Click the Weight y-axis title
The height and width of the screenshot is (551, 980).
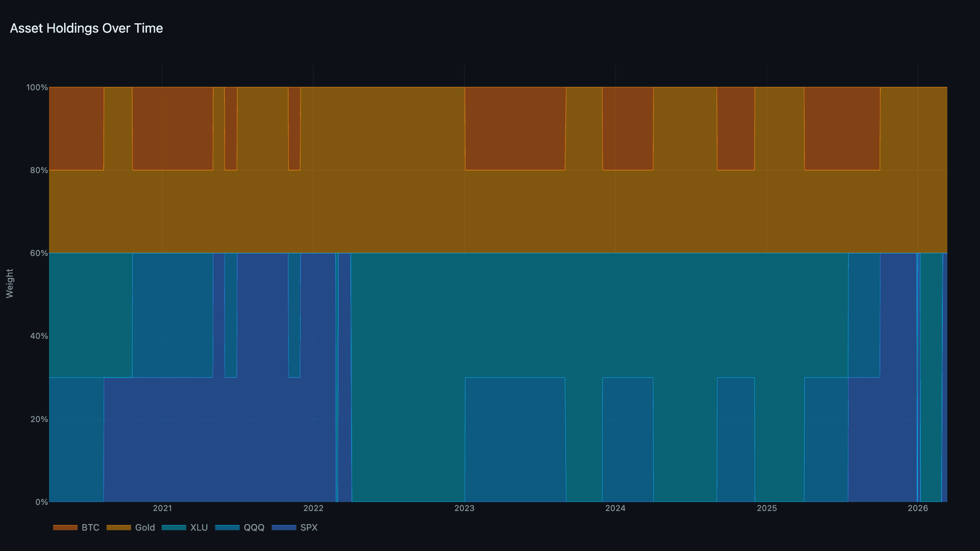(x=10, y=283)
